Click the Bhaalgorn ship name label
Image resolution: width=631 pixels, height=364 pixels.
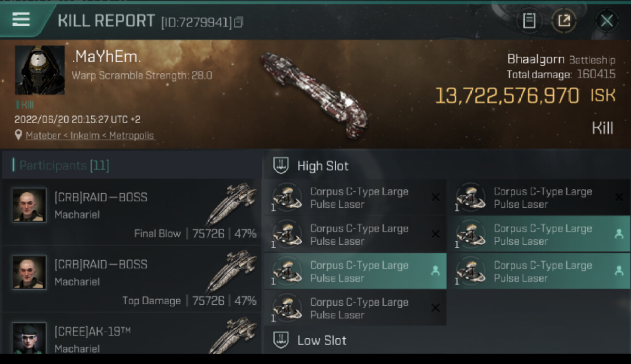(535, 59)
